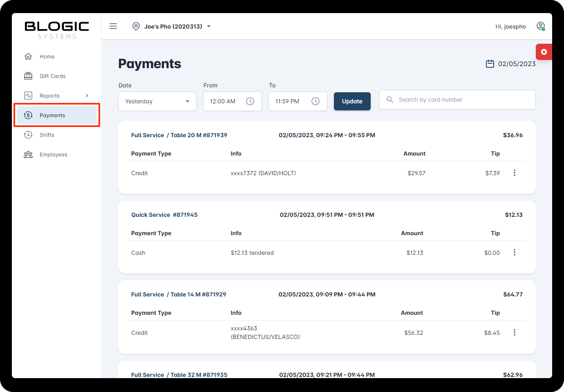Click the red settings gear button
564x392 pixels.
[544, 52]
